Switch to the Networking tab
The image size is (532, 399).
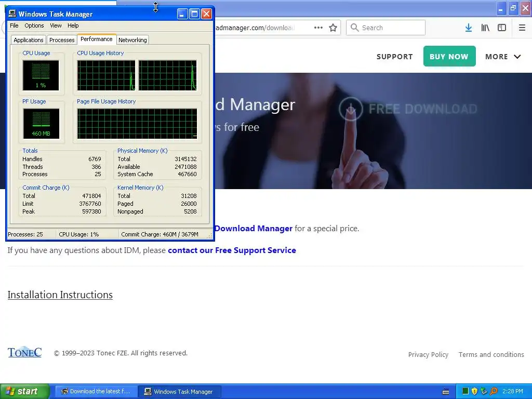(x=132, y=40)
